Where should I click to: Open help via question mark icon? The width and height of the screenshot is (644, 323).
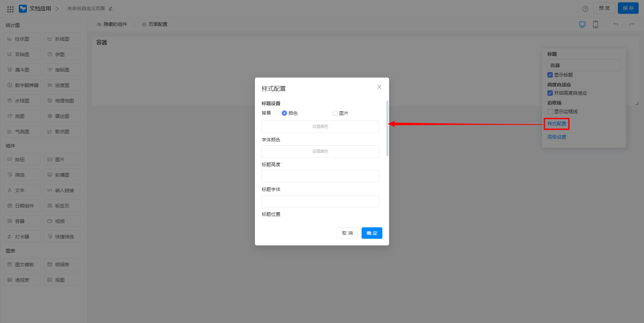click(585, 9)
